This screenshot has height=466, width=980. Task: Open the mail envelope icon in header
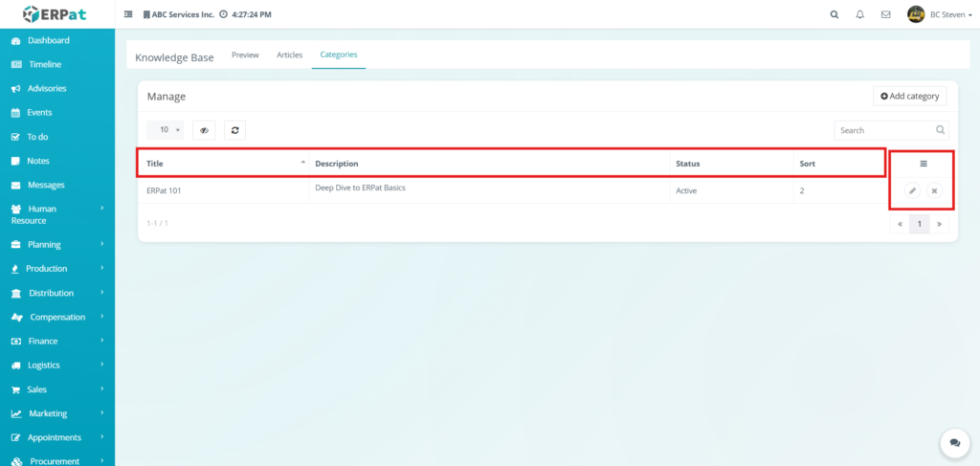[885, 14]
